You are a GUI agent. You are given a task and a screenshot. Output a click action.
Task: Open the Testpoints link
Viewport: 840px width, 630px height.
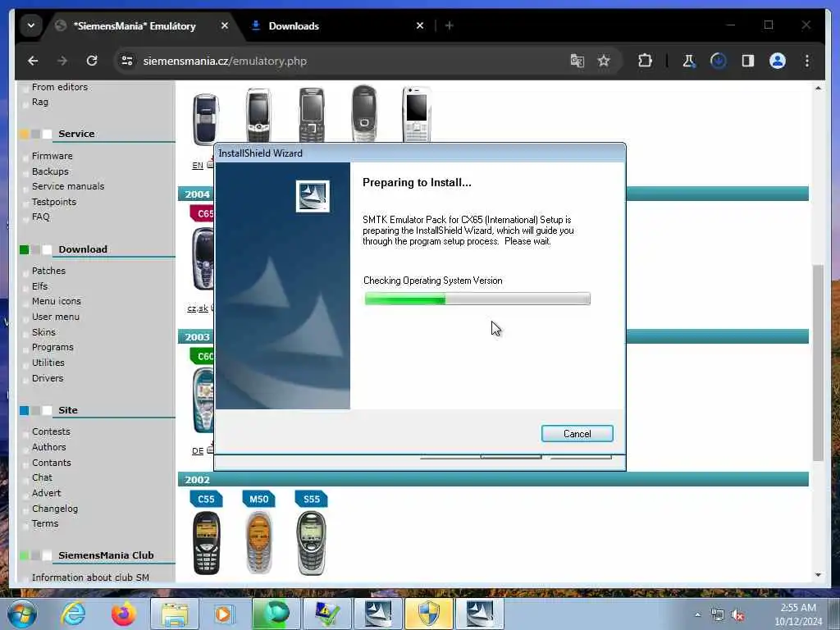(54, 202)
